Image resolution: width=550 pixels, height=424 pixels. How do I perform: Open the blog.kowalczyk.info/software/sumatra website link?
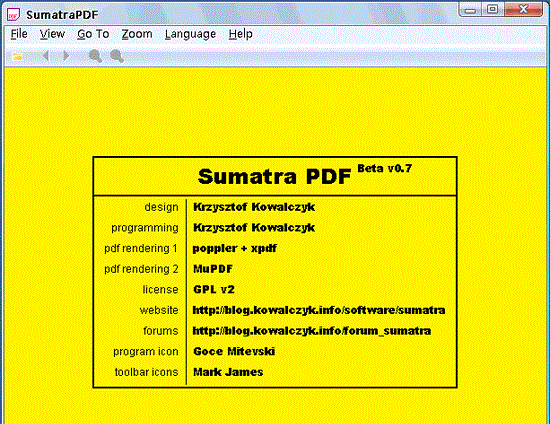319,310
